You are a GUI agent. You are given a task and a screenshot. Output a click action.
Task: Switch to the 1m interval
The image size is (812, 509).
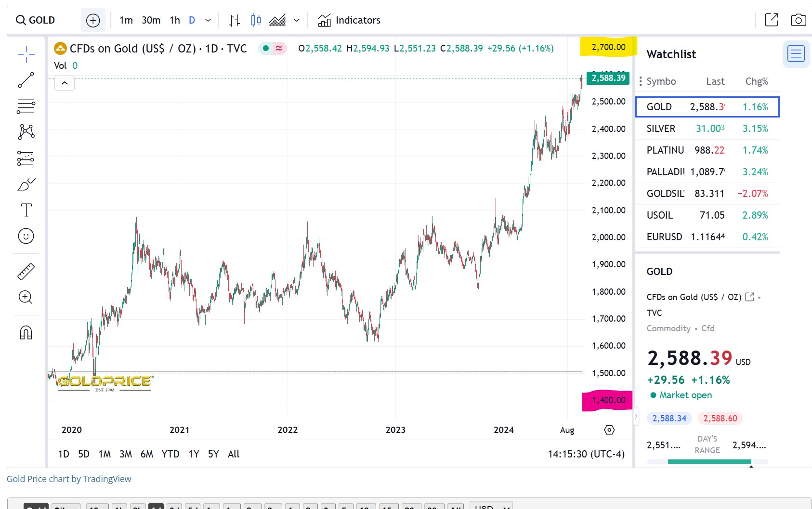[x=126, y=20]
